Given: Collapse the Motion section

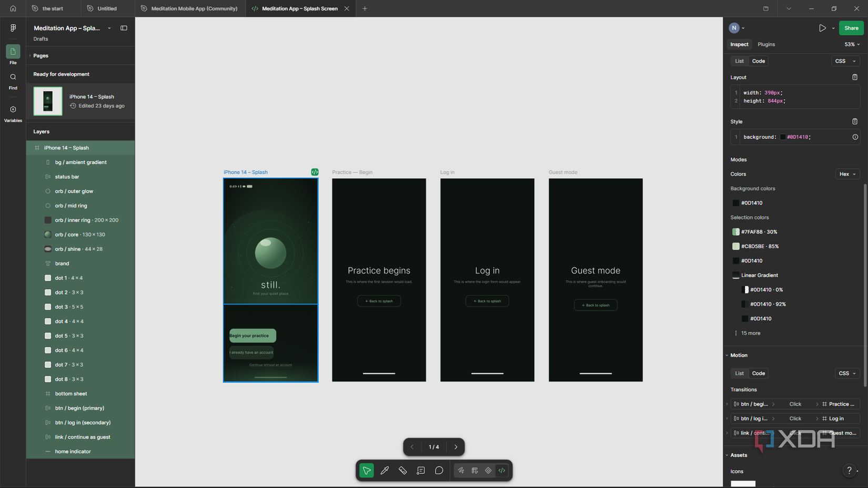Looking at the screenshot, I should [727, 355].
